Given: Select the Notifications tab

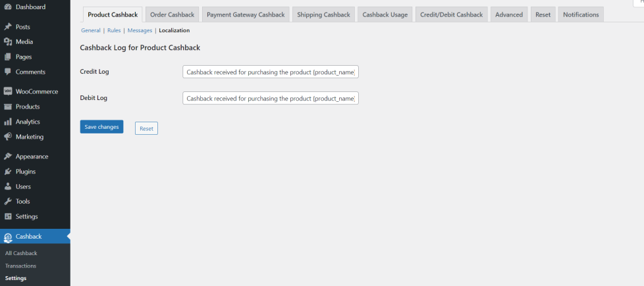Looking at the screenshot, I should 581,14.
